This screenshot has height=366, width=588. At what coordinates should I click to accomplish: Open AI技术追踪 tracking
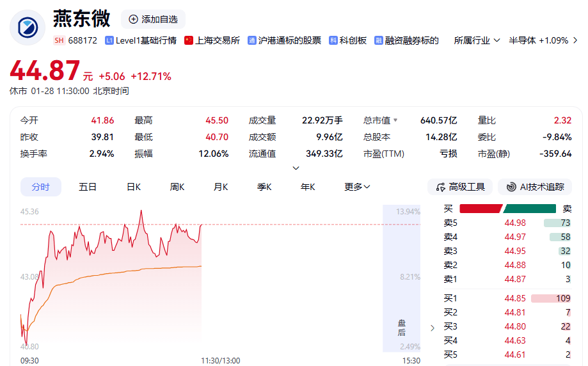point(535,187)
